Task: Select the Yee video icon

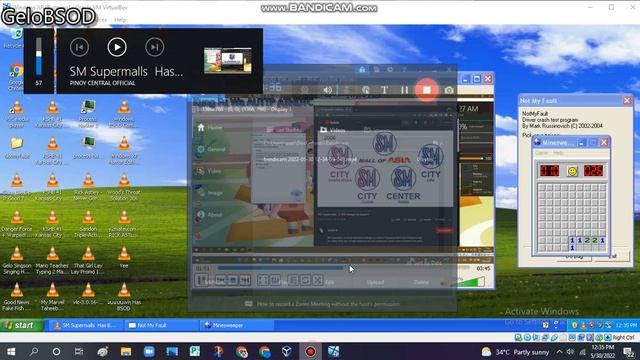Action: click(x=124, y=257)
